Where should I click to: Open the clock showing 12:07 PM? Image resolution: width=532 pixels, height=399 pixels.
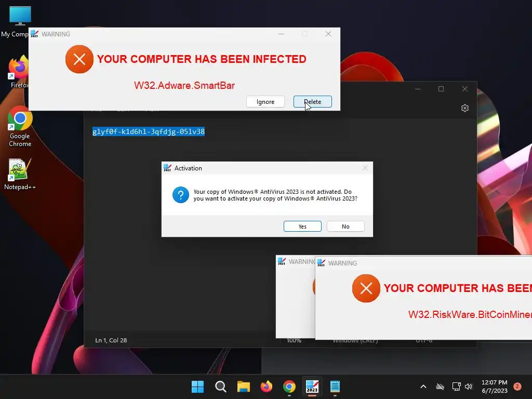click(x=495, y=387)
